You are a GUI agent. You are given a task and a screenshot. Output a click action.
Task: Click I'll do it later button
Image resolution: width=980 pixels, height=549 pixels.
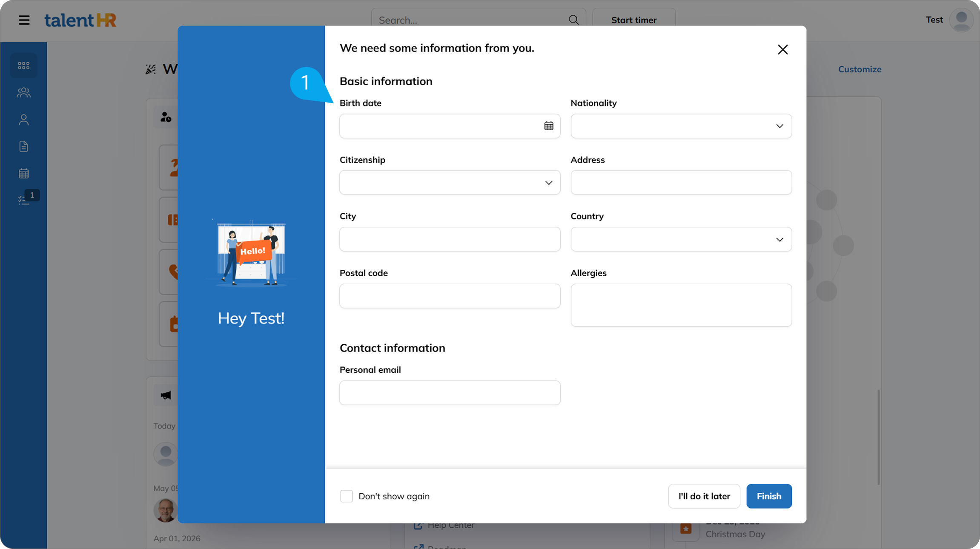704,496
